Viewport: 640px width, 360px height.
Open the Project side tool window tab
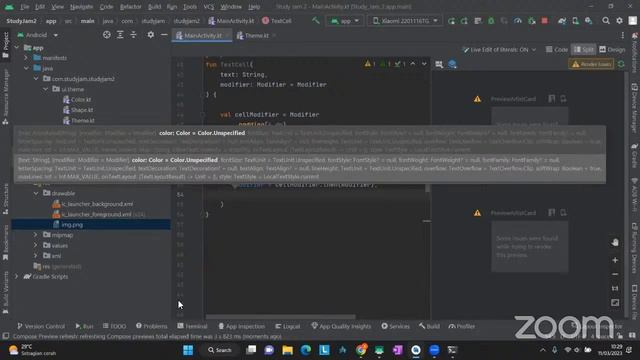pyautogui.click(x=6, y=45)
